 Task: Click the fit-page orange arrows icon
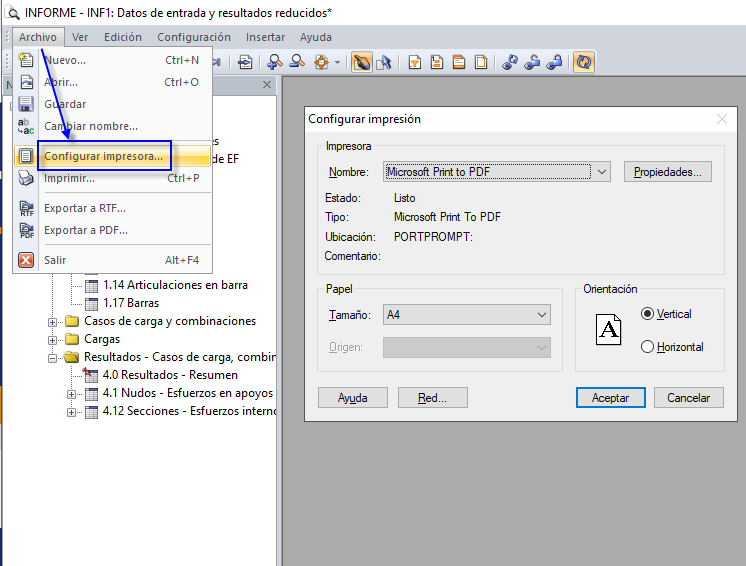322,62
